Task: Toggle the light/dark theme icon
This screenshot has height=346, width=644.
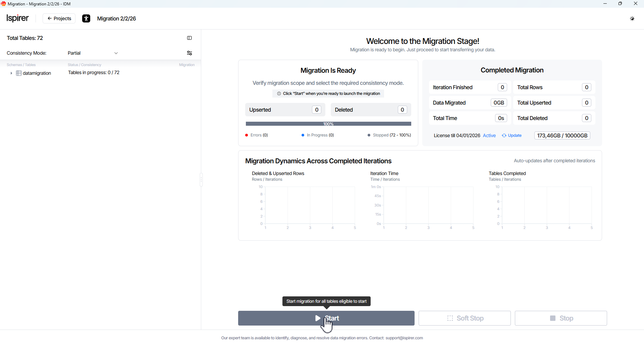Action: (632, 19)
